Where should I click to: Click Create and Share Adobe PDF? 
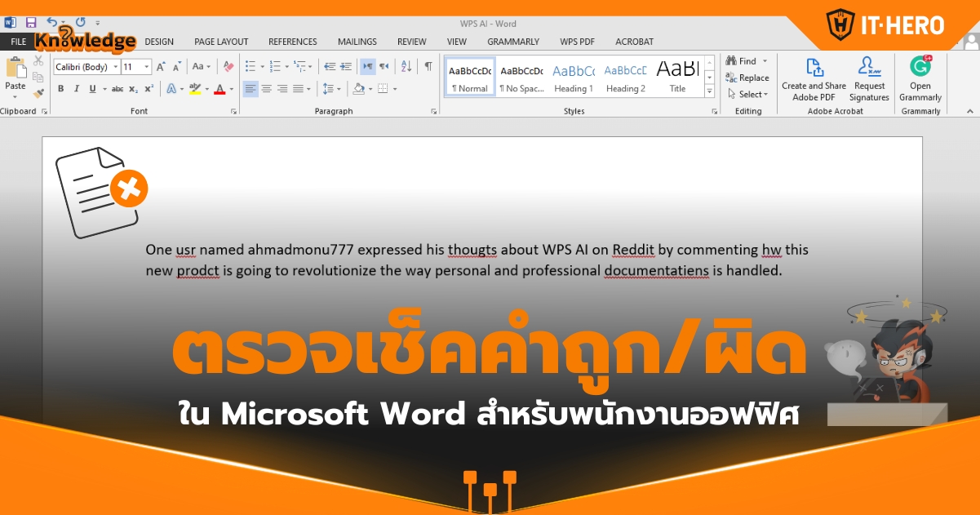pos(814,79)
